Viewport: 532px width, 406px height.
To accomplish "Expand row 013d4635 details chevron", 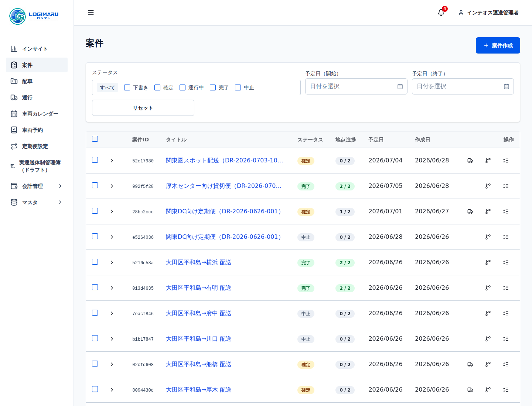I will pyautogui.click(x=112, y=288).
